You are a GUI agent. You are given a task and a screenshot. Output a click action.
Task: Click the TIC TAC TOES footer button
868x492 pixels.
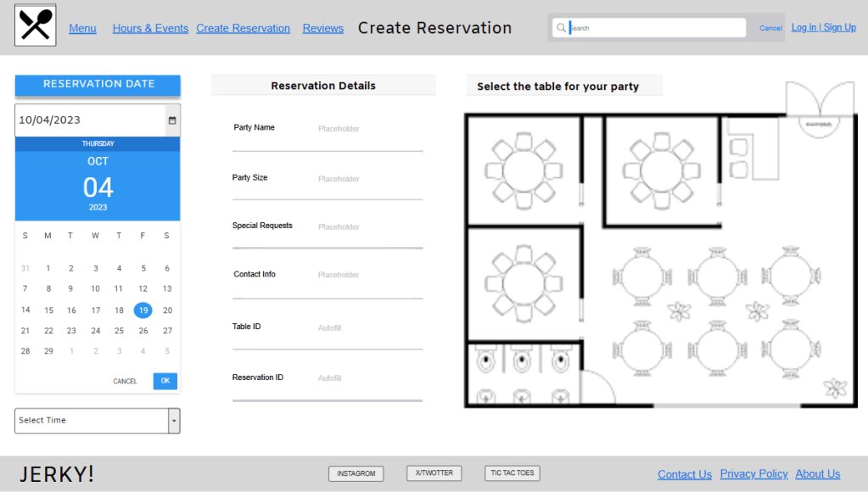512,472
